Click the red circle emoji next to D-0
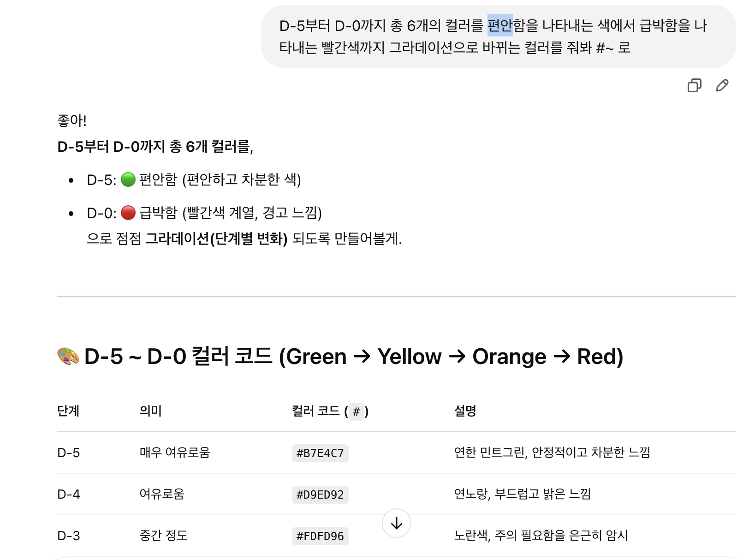This screenshot has height=560, width=737. point(128,213)
